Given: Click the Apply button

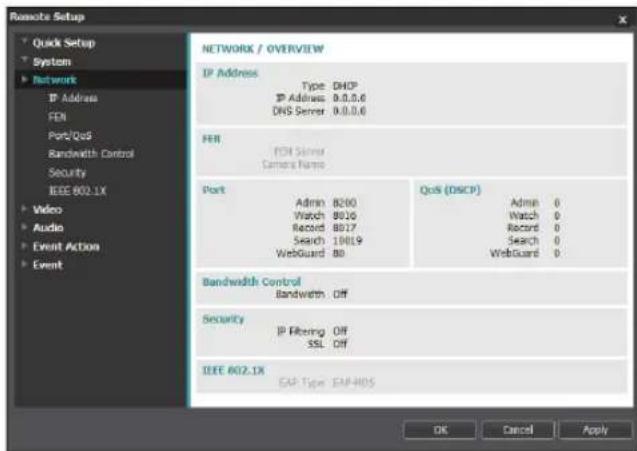Looking at the screenshot, I should [595, 430].
